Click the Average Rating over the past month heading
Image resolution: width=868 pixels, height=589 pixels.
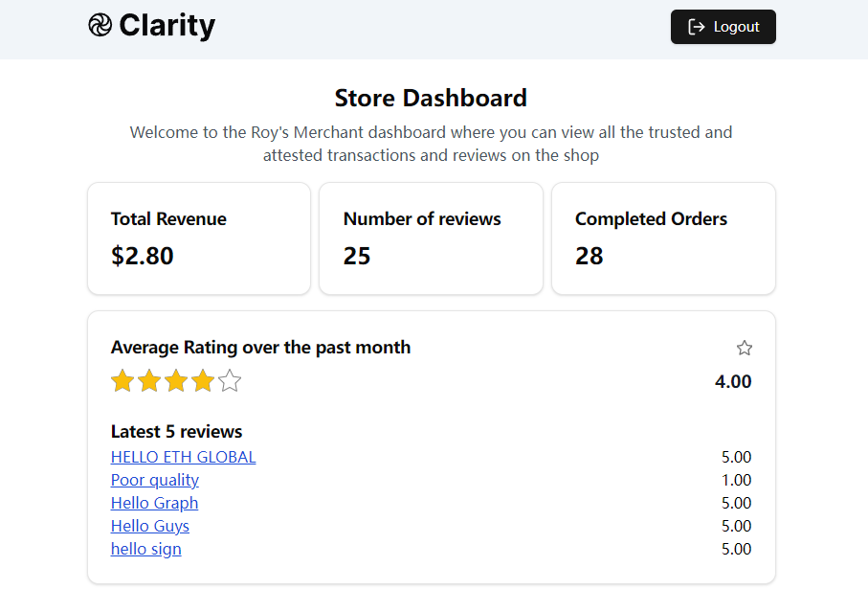[260, 348]
